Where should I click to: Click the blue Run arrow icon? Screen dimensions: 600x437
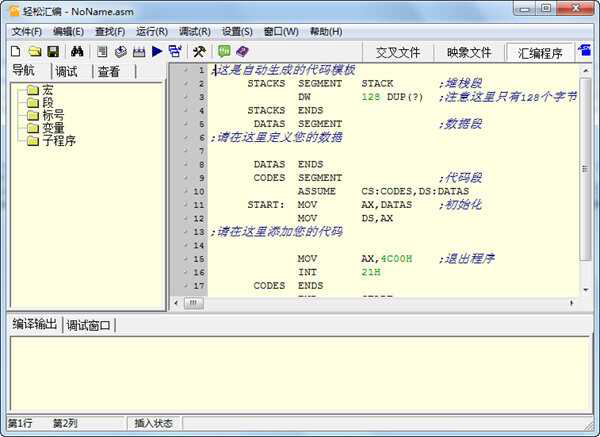click(157, 51)
